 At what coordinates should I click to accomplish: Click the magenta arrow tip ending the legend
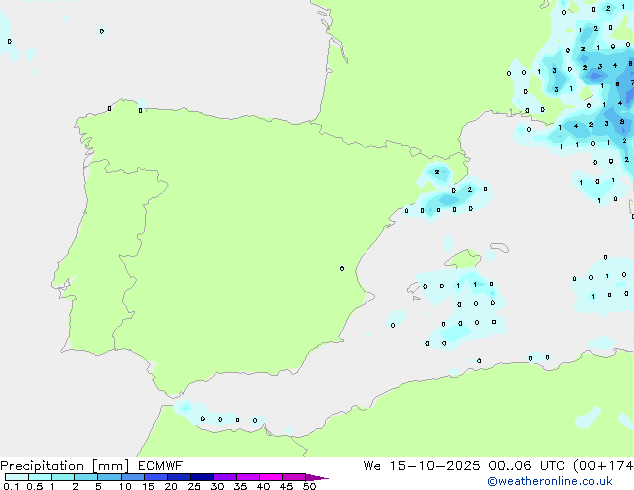click(323, 478)
